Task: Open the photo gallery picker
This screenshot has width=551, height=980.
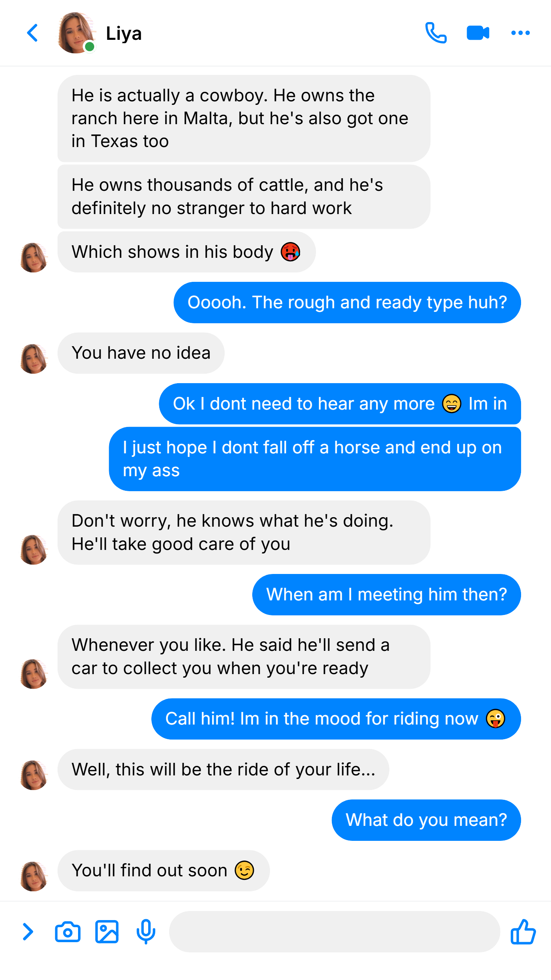Action: pos(107,932)
